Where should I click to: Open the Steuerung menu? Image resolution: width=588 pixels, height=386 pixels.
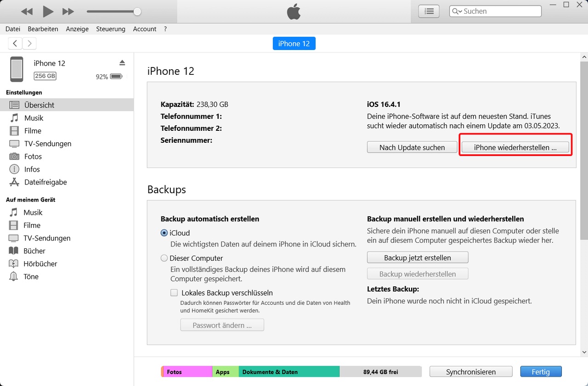click(x=111, y=29)
